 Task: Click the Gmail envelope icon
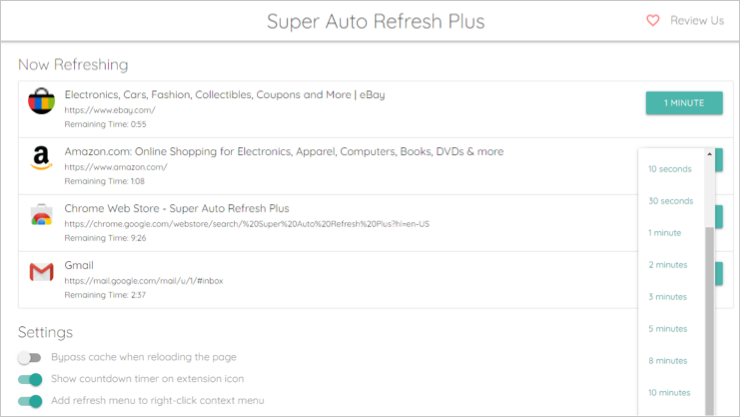click(41, 272)
